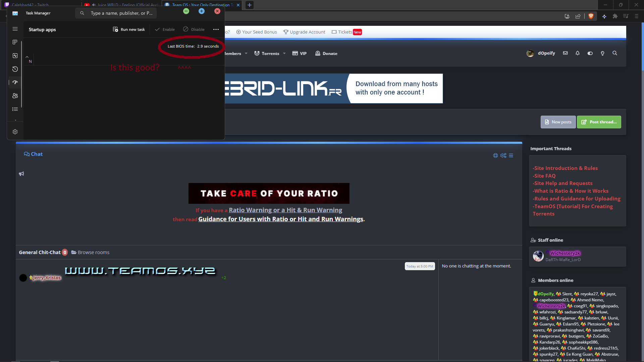Open What is Ratio & How it Works thread
The image size is (644, 362).
(571, 191)
